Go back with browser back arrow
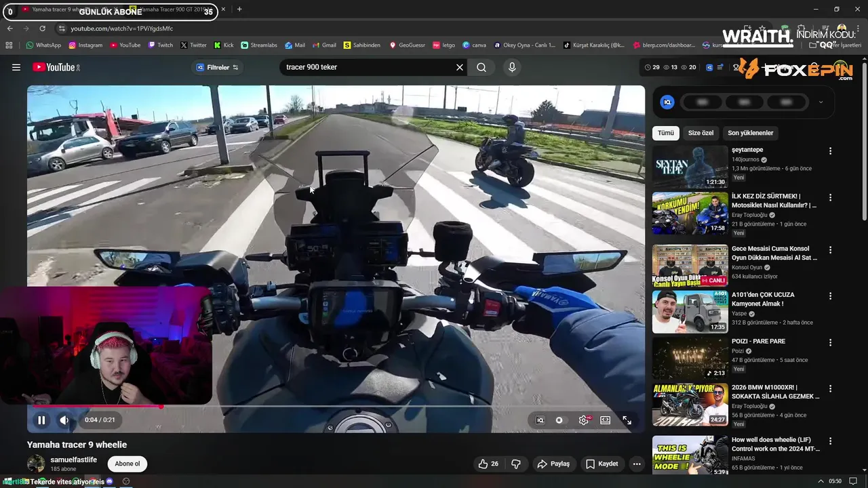This screenshot has height=488, width=868. 9,28
